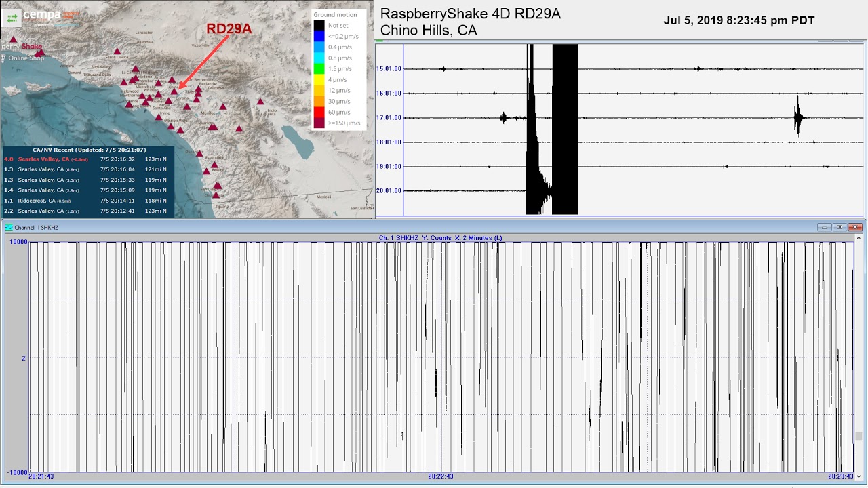Select the station marker next to Escondido
This screenshot has width=868, height=488.
pyautogui.click(x=214, y=165)
